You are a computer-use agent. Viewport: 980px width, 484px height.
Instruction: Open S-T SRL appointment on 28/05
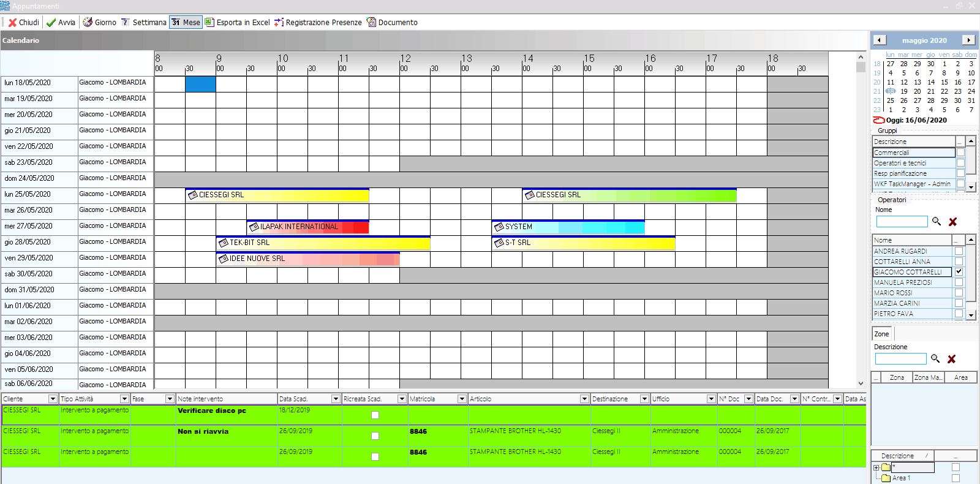coord(583,243)
